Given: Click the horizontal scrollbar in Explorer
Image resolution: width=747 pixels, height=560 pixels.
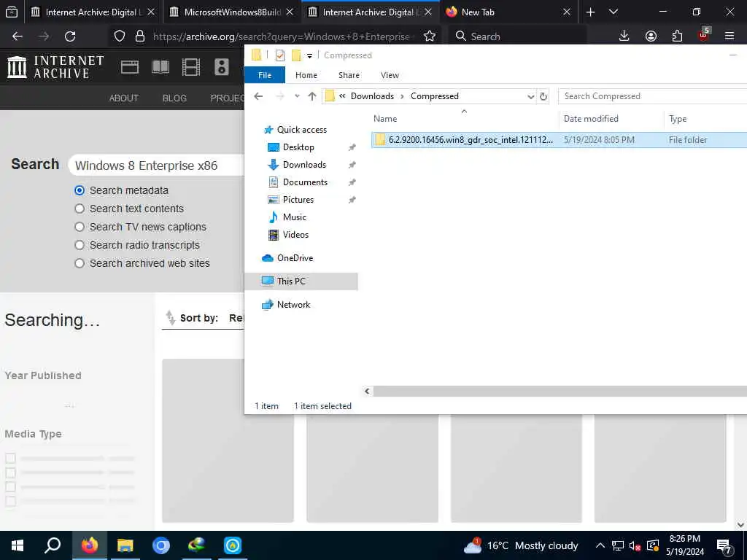Looking at the screenshot, I should tap(560, 392).
